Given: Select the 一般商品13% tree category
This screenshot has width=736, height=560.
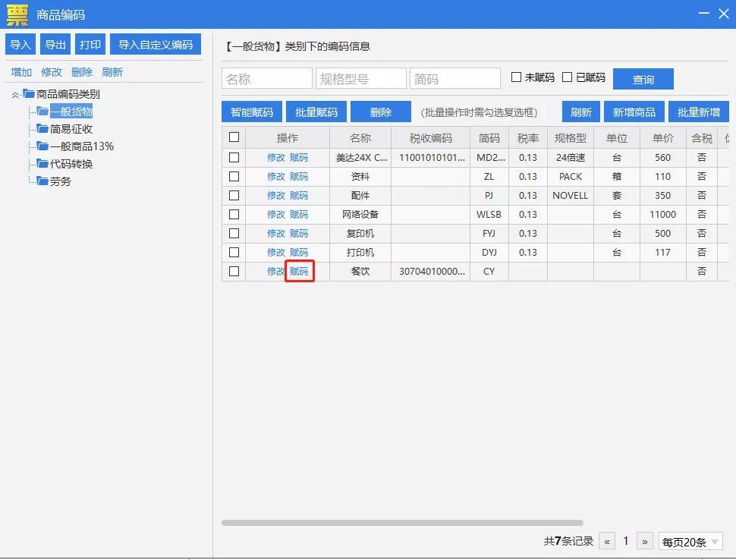Looking at the screenshot, I should 82,146.
